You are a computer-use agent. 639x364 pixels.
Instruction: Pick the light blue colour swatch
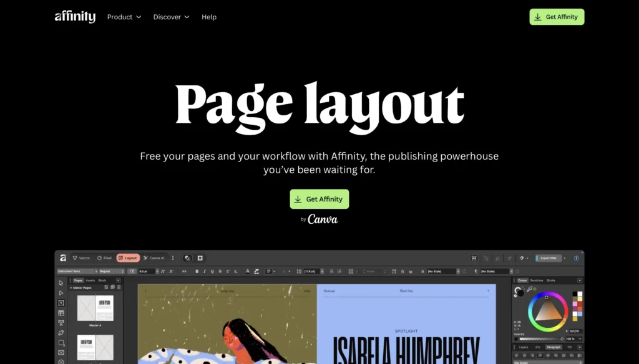point(580,314)
